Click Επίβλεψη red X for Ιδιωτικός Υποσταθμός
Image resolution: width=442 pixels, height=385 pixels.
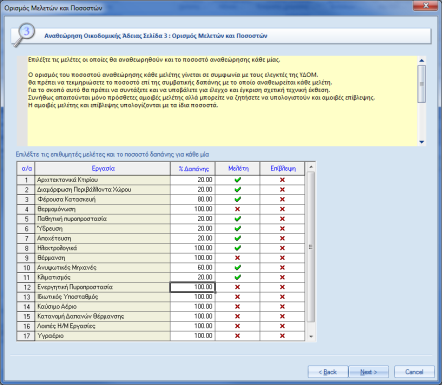pos(282,297)
